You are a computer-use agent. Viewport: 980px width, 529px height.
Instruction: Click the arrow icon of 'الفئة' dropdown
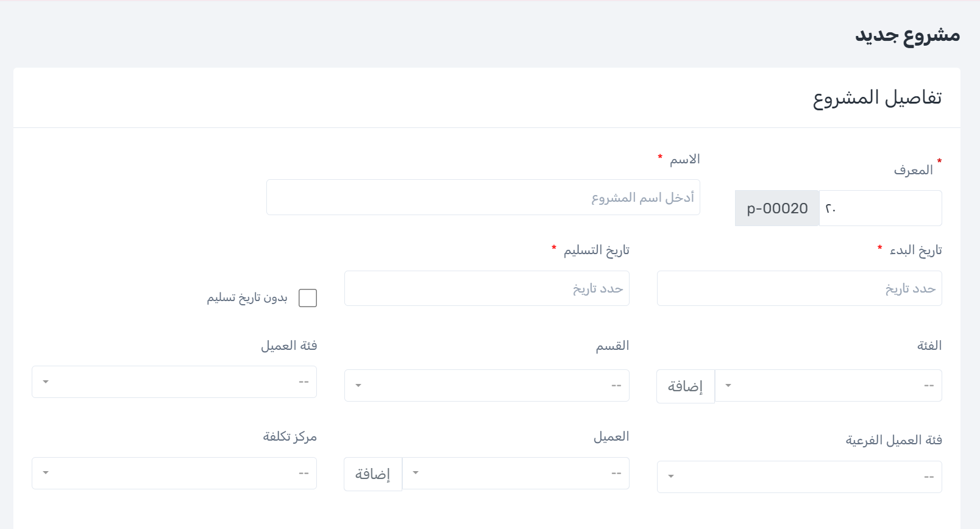[x=728, y=386]
